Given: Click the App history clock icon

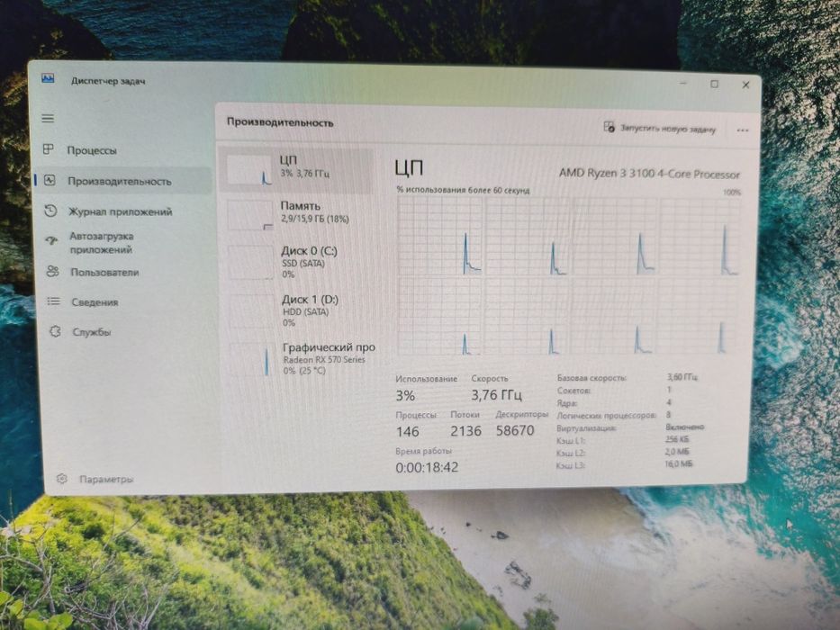Looking at the screenshot, I should pos(50,211).
